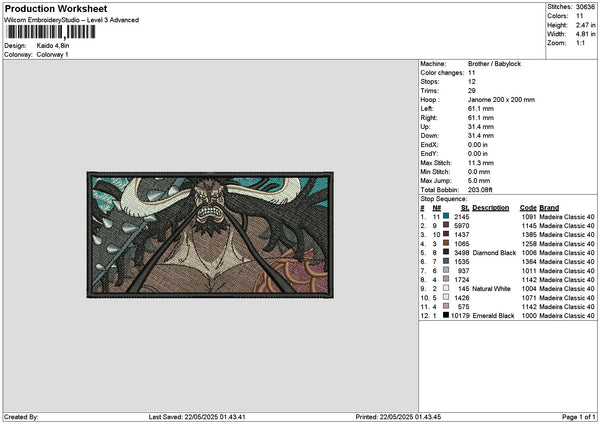This screenshot has height=424, width=600.
Task: Click the 'Last Saved: 22/05/2025 01.43.41' footer text
Action: tap(197, 417)
